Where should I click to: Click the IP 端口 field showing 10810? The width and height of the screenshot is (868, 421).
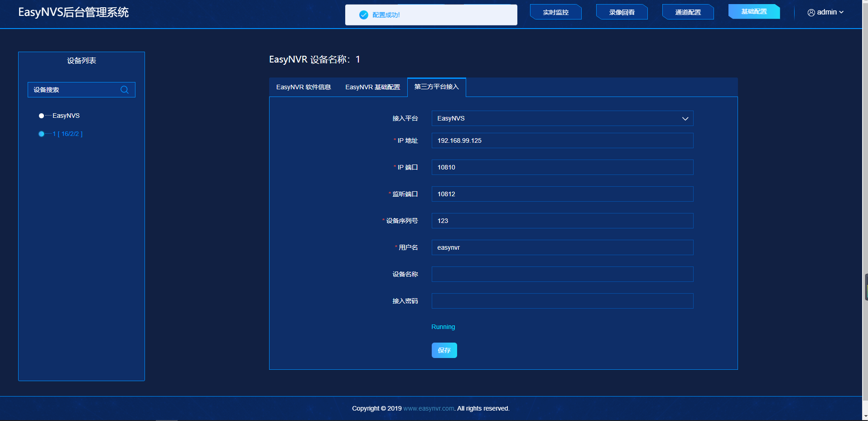click(562, 167)
